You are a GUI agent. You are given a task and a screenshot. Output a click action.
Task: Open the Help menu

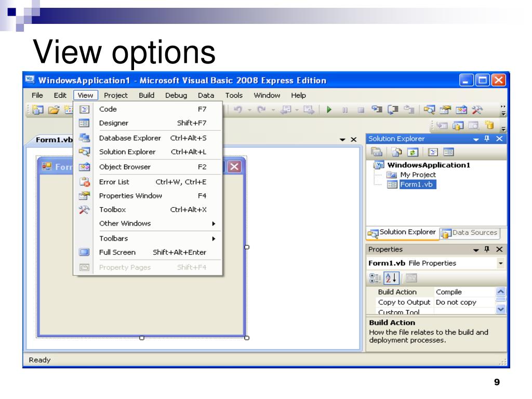(299, 96)
